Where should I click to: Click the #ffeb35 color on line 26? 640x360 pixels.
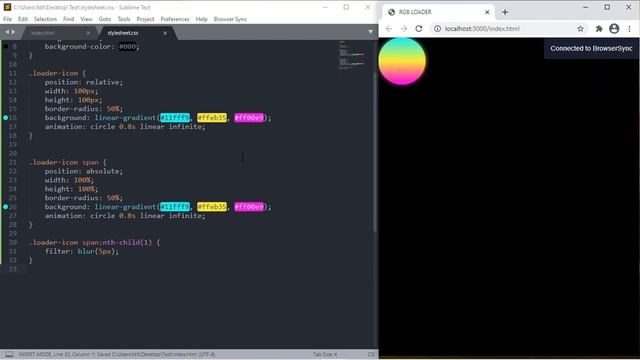click(212, 207)
